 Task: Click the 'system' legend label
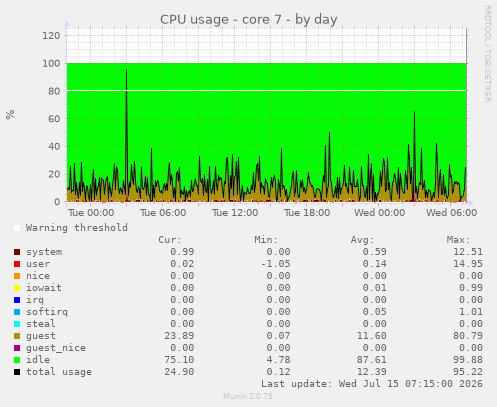(44, 252)
